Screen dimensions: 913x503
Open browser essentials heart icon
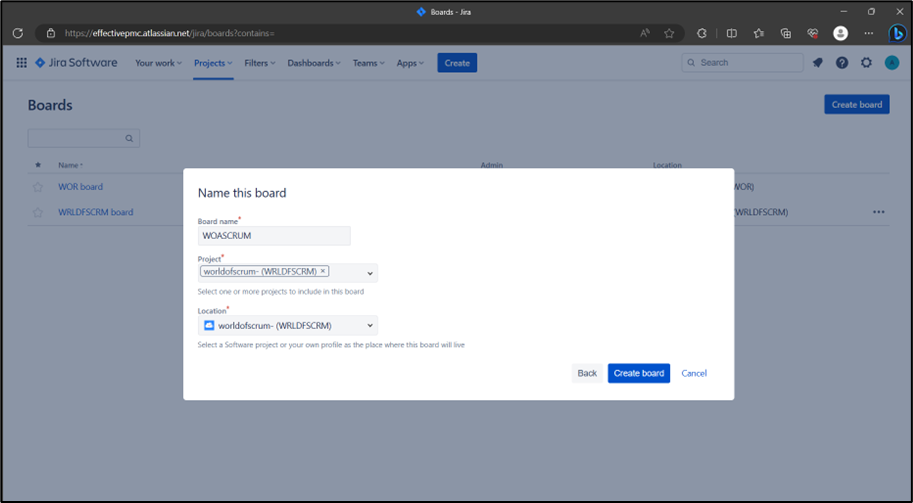point(813,33)
